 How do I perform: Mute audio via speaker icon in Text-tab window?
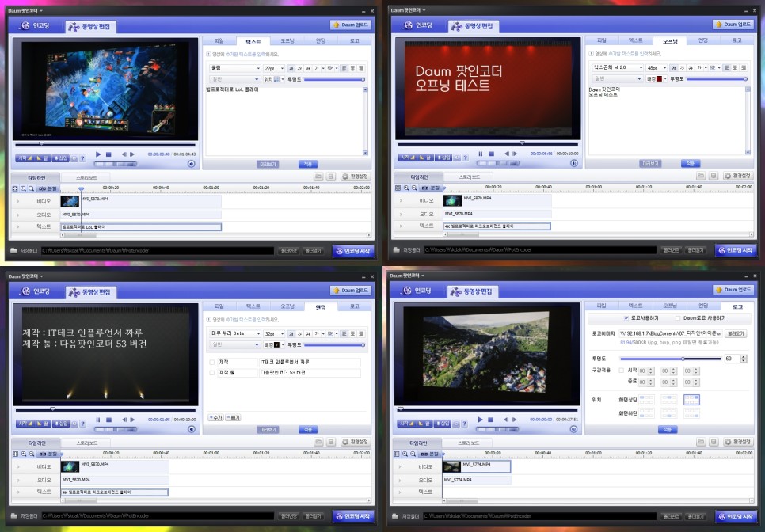click(192, 164)
